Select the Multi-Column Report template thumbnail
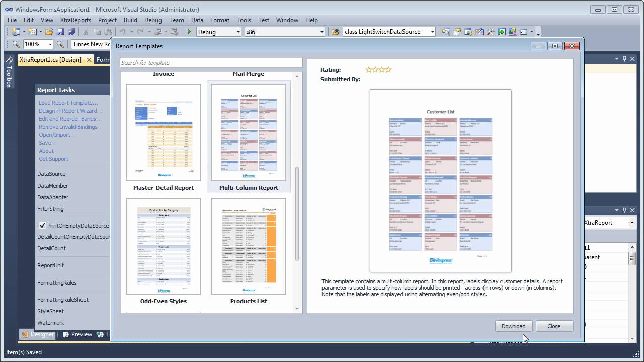 (249, 133)
